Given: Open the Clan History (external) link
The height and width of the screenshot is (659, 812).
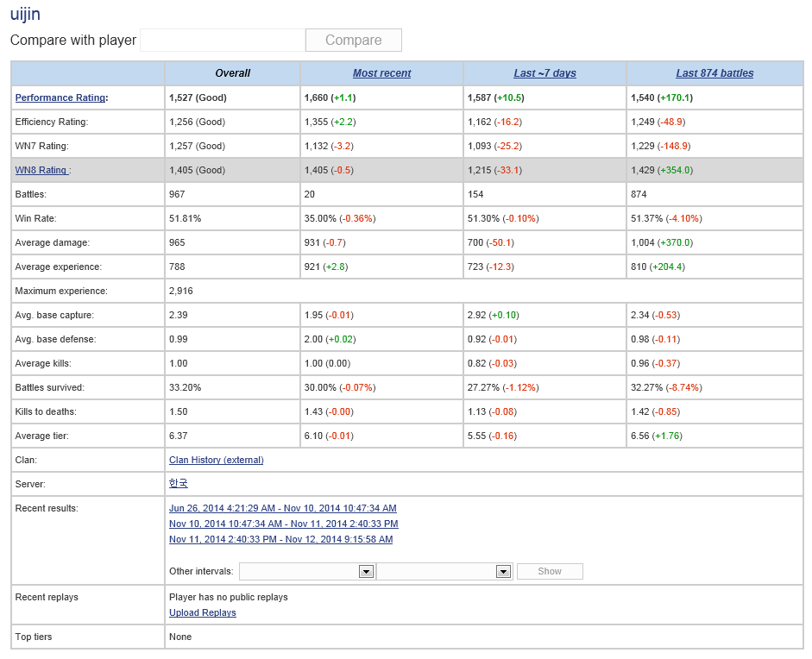Looking at the screenshot, I should (x=216, y=460).
